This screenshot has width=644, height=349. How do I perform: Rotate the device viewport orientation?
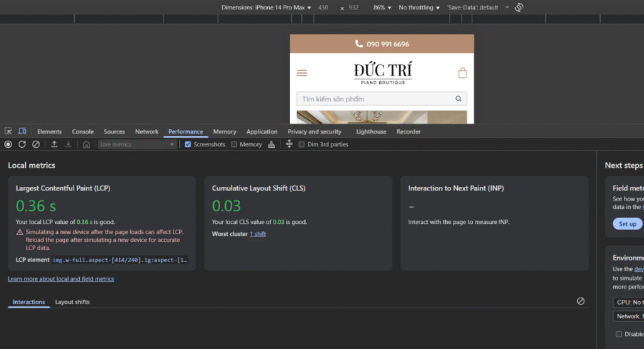(x=519, y=8)
